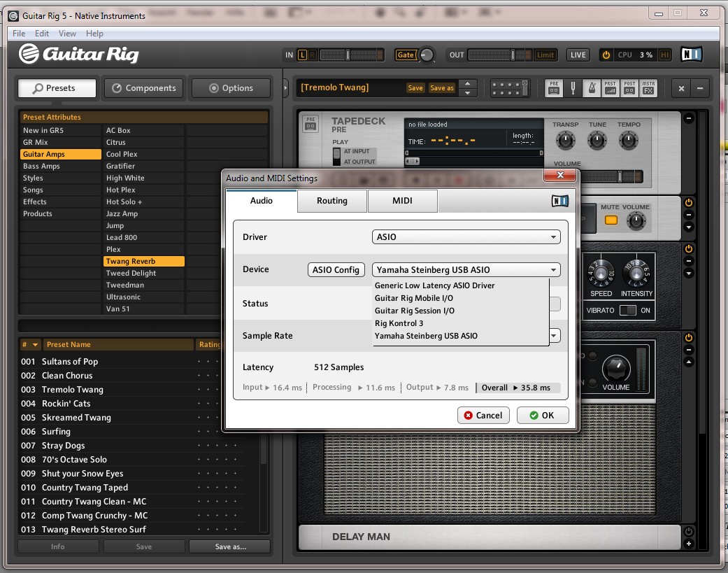The image size is (728, 573).
Task: Click the minus icon at the toolbar's far right
Action: pyautogui.click(x=700, y=88)
